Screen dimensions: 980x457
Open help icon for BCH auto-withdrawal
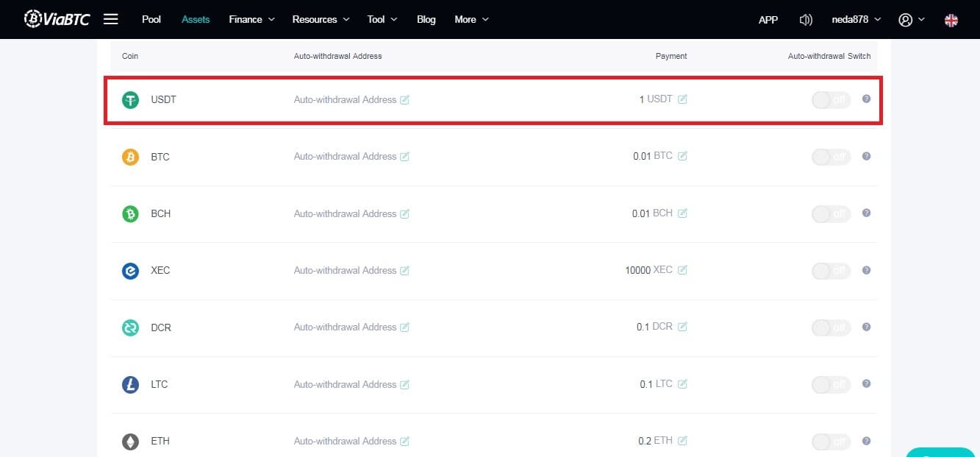pyautogui.click(x=866, y=213)
